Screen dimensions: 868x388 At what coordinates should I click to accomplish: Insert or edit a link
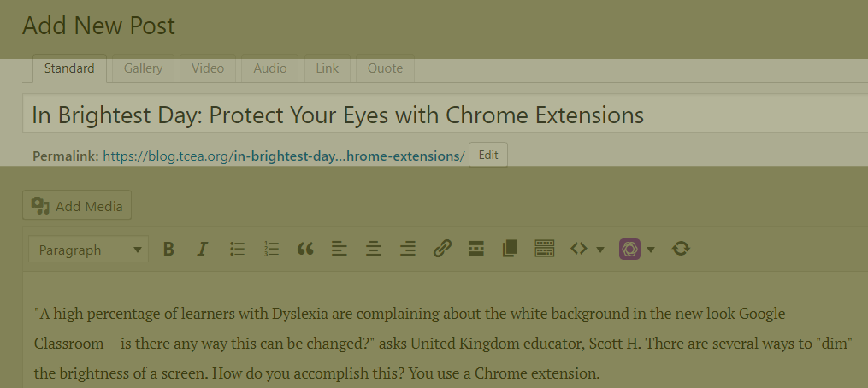pyautogui.click(x=442, y=249)
